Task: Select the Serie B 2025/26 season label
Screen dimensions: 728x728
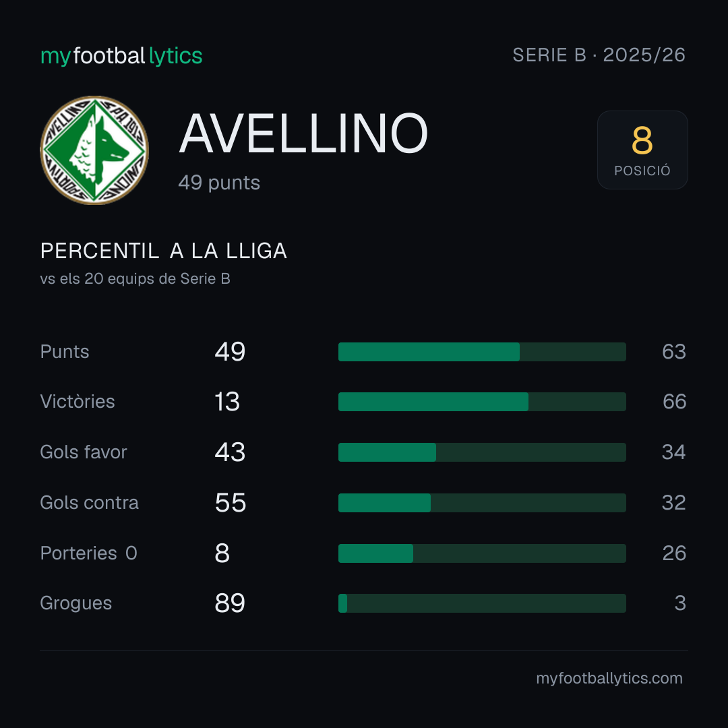Action: click(x=599, y=55)
